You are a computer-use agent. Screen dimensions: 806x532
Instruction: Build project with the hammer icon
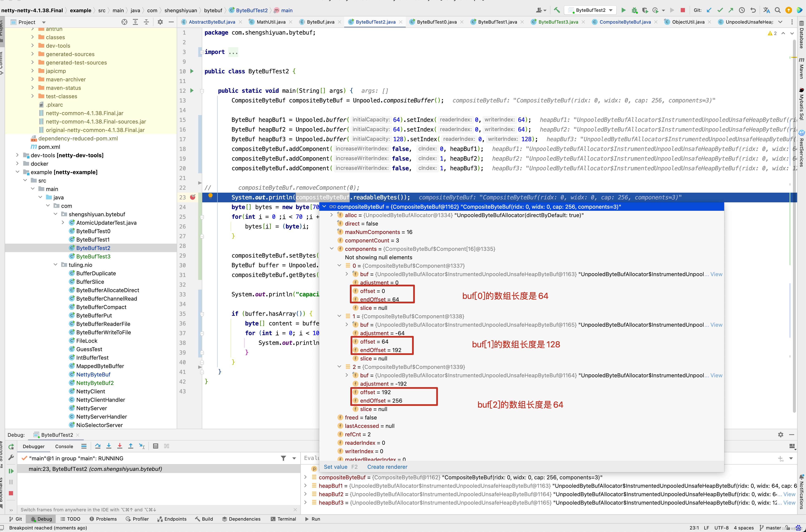(x=557, y=10)
